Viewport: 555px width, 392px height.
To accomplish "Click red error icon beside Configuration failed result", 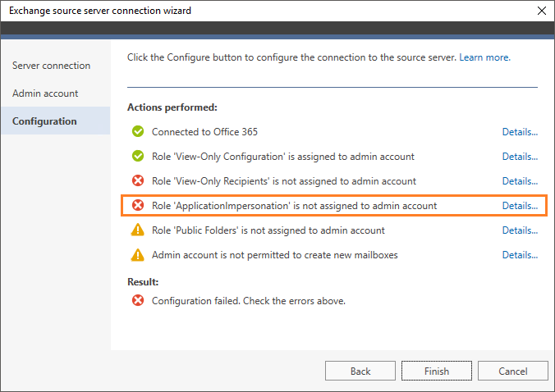I will click(138, 300).
